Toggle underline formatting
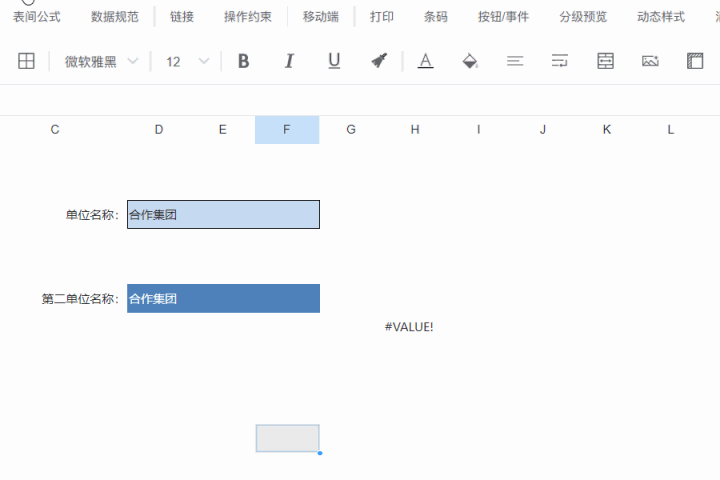Image resolution: width=720 pixels, height=480 pixels. [334, 61]
